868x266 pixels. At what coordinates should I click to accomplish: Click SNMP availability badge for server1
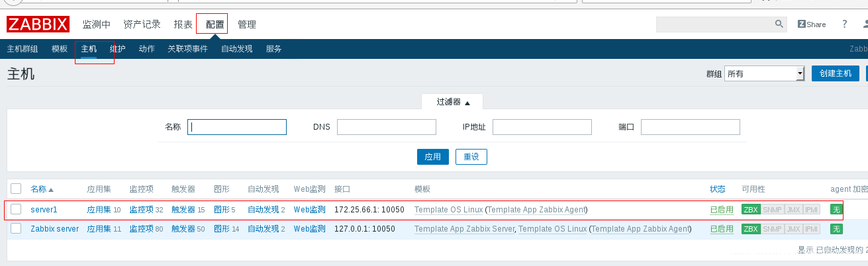(772, 210)
